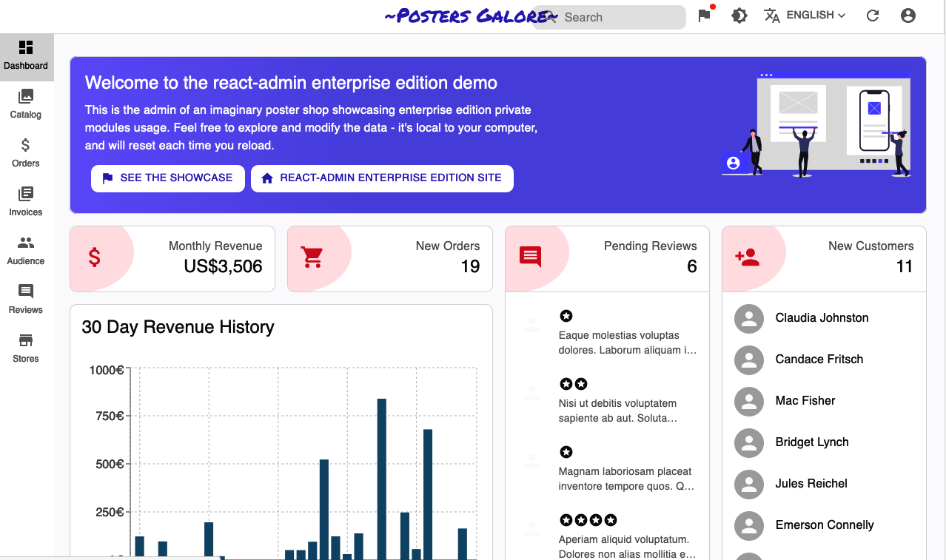The height and width of the screenshot is (560, 946).
Task: Open the New Customers card
Action: tap(824, 259)
